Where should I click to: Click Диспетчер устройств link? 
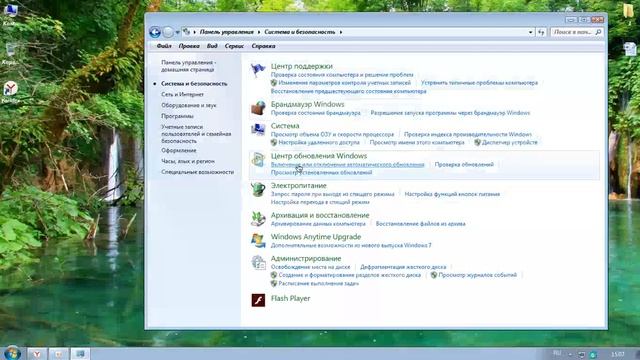point(509,142)
